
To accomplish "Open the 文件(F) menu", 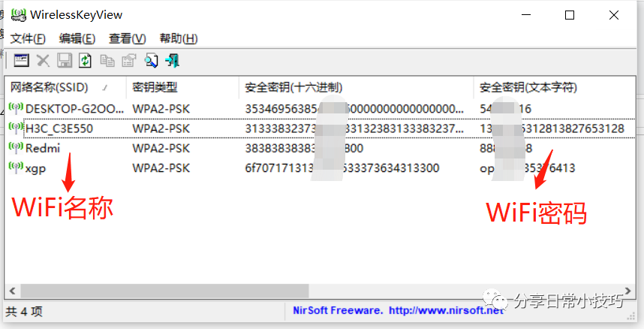I will click(x=28, y=38).
